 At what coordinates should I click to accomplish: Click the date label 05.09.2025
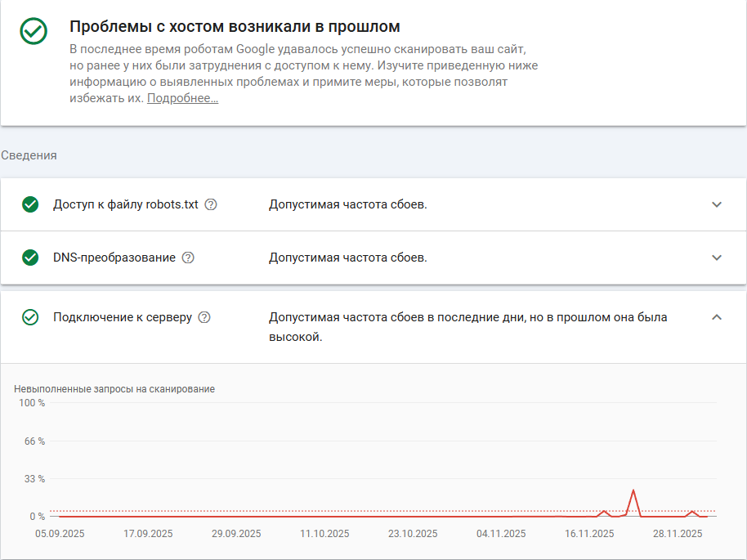[60, 534]
